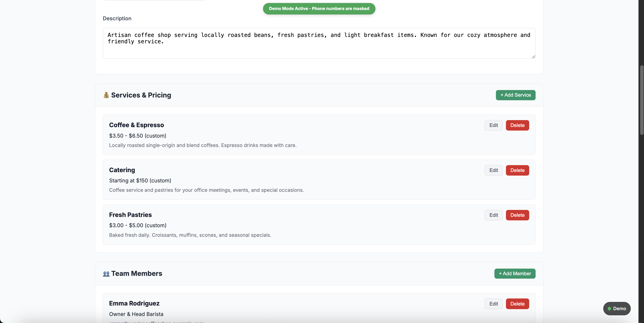644x323 pixels.
Task: Click the money bag icon beside Services & Pricing
Action: click(x=106, y=95)
